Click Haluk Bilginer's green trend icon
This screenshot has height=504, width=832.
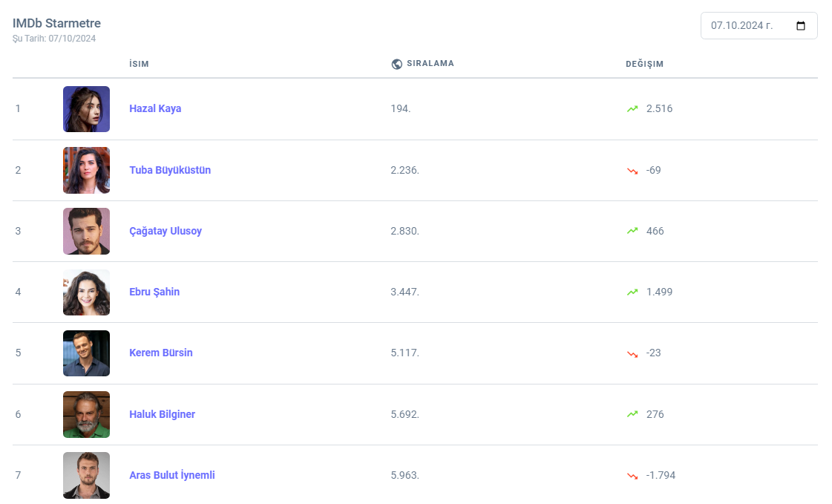[x=632, y=414]
